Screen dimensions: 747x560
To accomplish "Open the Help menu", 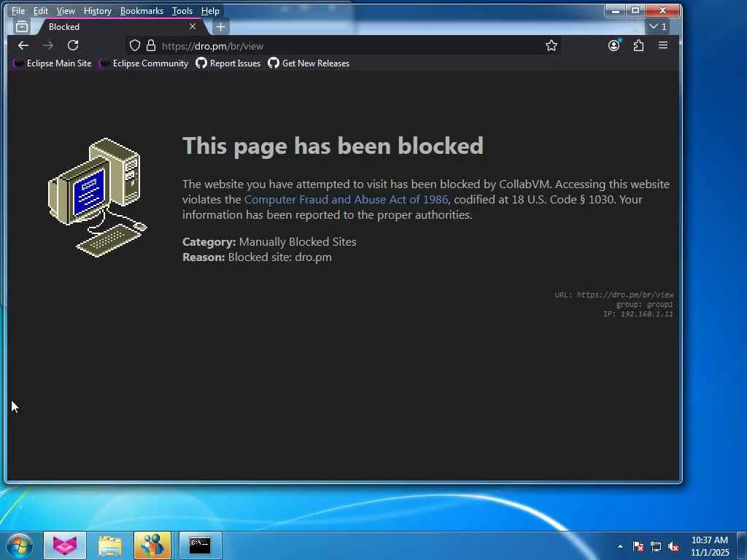I will click(x=210, y=10).
